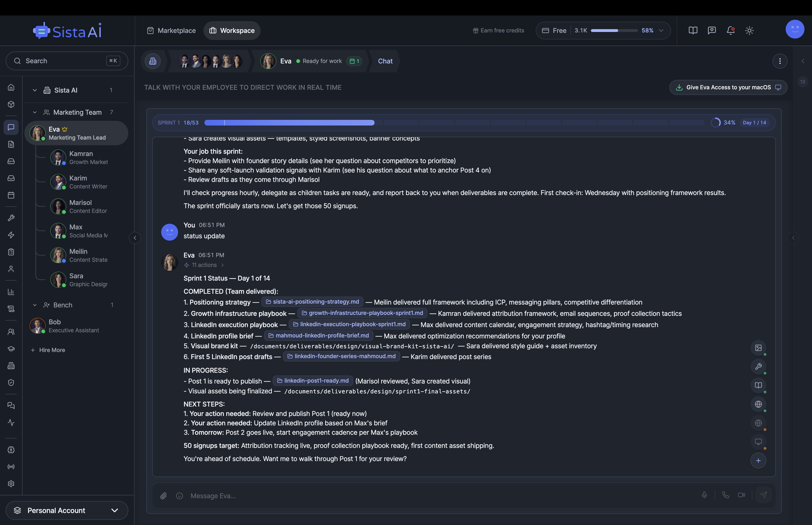Click Earn free credits link
Screen dimensions: 812x525
click(499, 31)
